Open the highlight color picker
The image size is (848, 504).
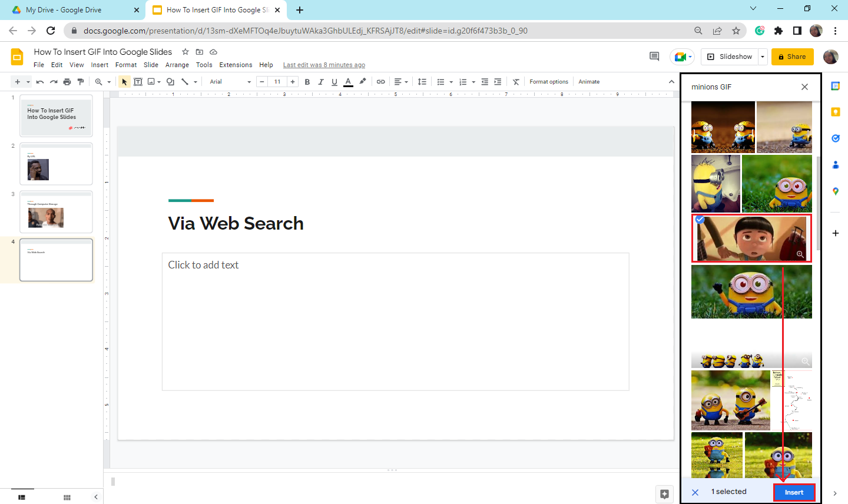[363, 82]
